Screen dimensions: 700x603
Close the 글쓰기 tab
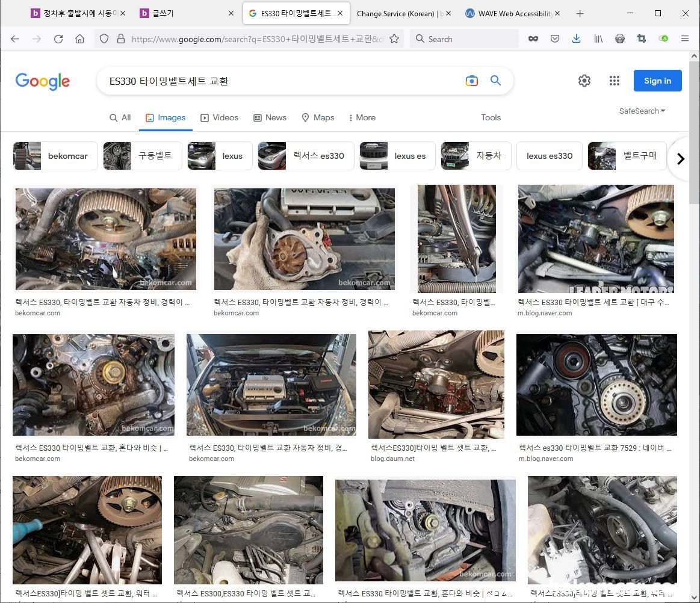tap(231, 13)
